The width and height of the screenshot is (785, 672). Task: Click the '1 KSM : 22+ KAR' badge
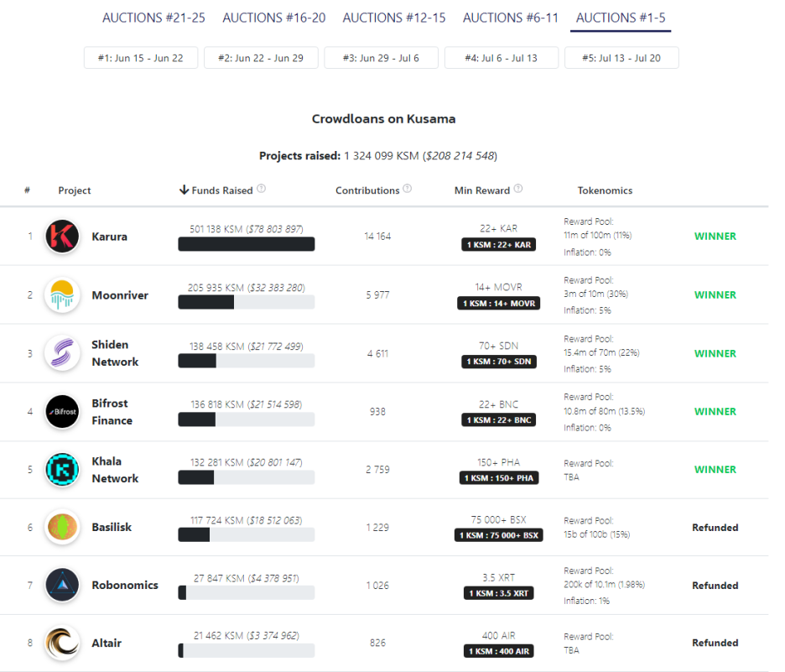[x=499, y=244]
